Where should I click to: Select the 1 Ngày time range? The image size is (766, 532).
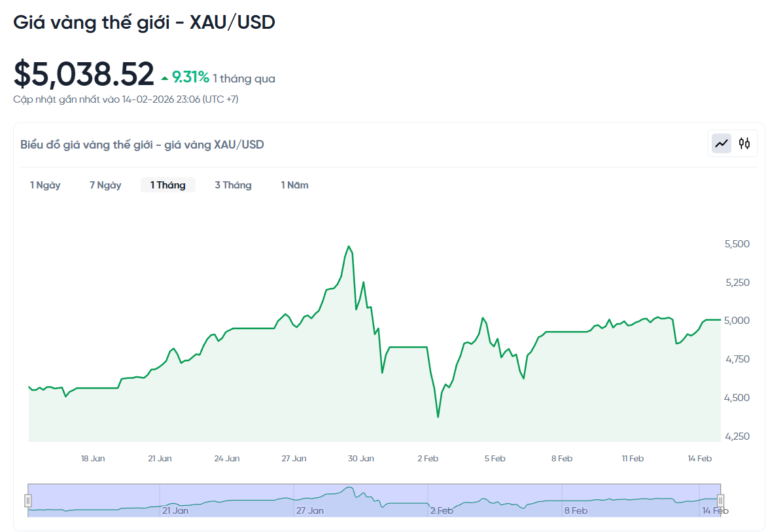click(44, 185)
